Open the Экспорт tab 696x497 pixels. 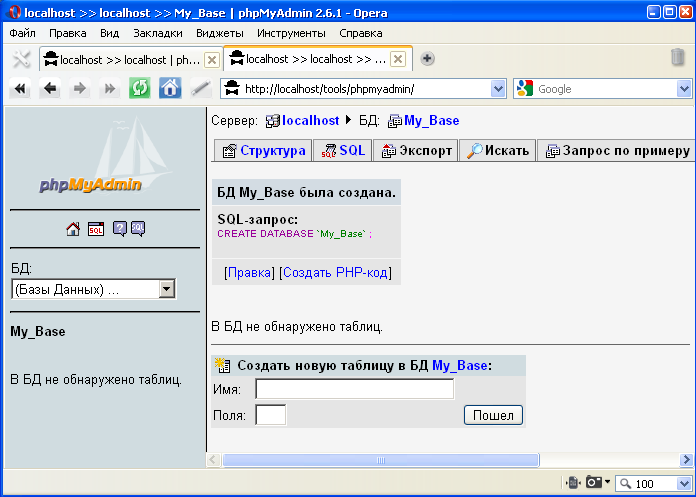(x=416, y=151)
